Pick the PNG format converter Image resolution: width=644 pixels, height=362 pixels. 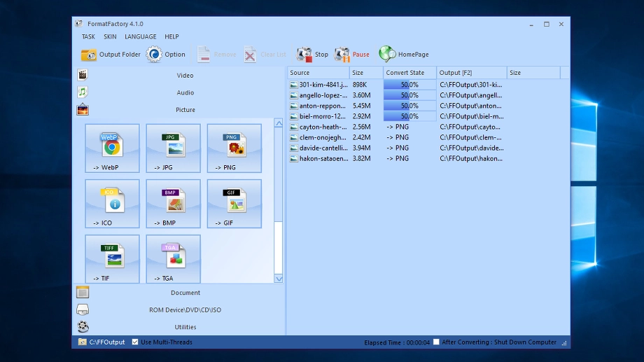point(234,148)
